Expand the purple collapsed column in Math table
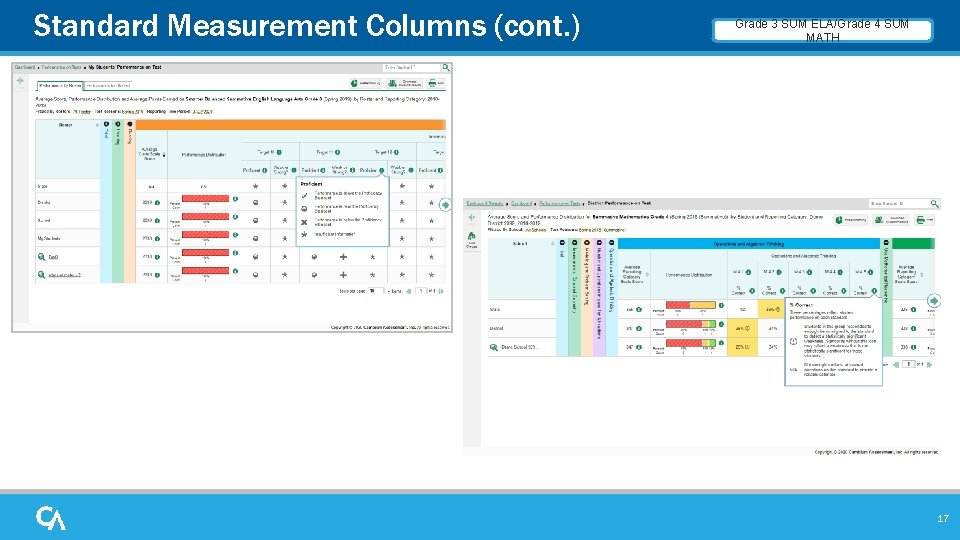The width and height of the screenshot is (960, 540). pos(599,243)
